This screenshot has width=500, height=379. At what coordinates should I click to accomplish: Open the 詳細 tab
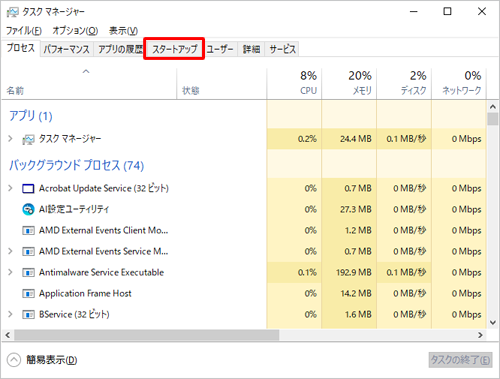tap(251, 49)
